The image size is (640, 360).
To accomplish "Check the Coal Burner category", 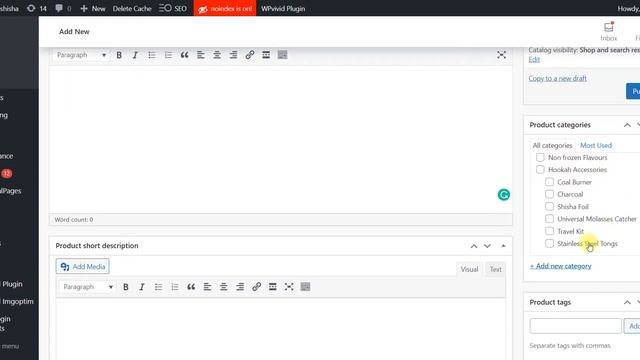I will pyautogui.click(x=549, y=182).
